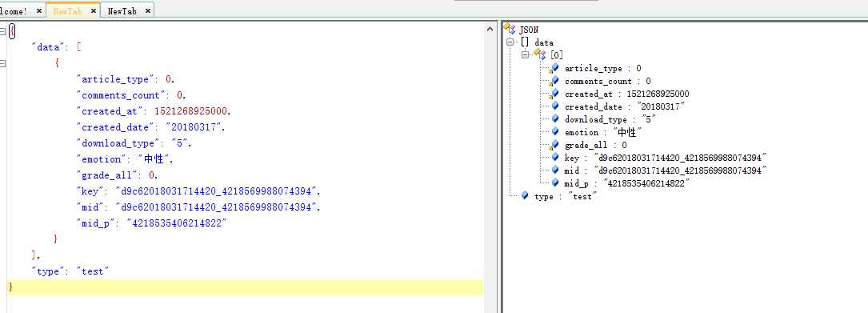Select created_at node icon in tree

click(x=554, y=94)
